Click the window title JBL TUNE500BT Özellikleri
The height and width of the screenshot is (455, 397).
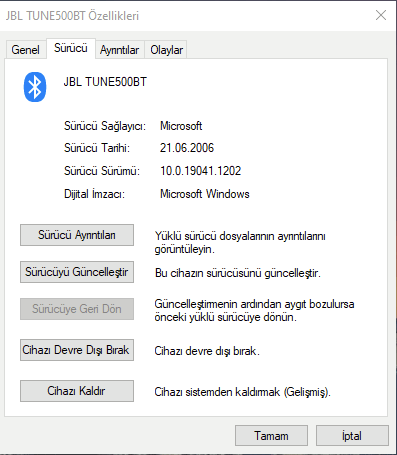(72, 16)
